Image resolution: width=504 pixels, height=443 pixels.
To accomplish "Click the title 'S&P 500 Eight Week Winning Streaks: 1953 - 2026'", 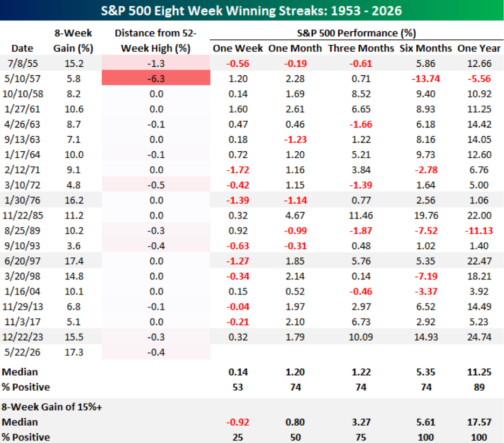I will [251, 11].
